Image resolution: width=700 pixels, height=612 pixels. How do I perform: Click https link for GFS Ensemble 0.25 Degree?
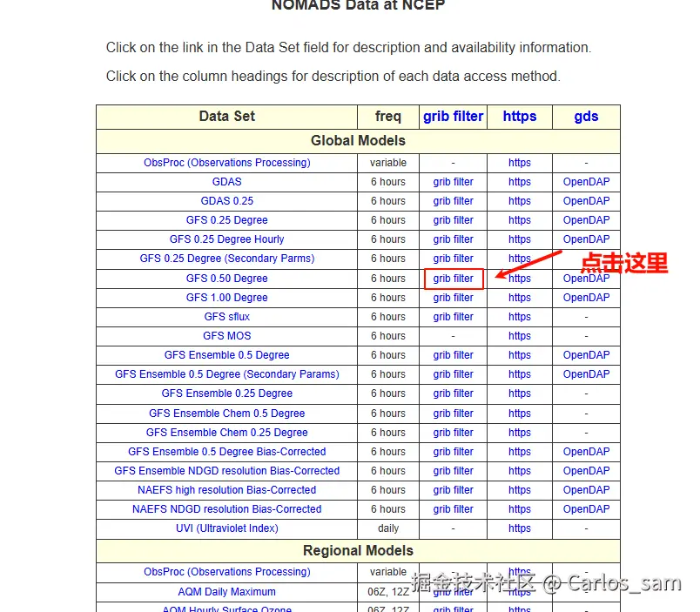tap(520, 393)
